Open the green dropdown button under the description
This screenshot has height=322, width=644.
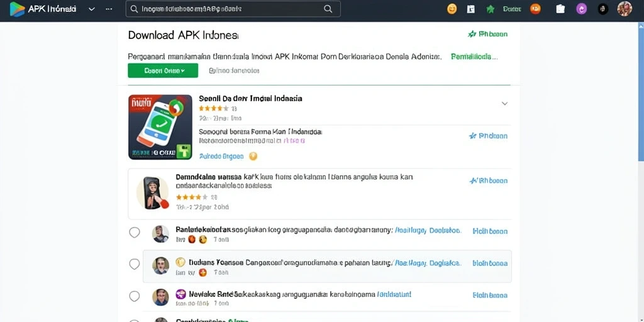click(163, 70)
